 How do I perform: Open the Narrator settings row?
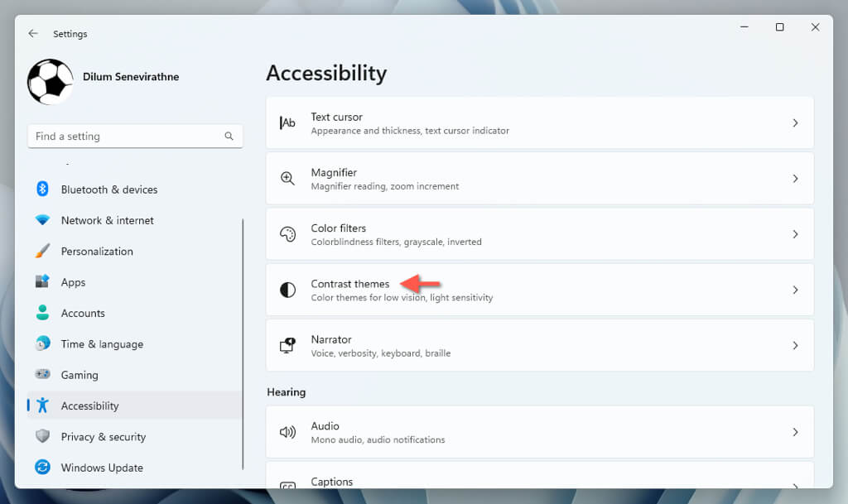538,345
